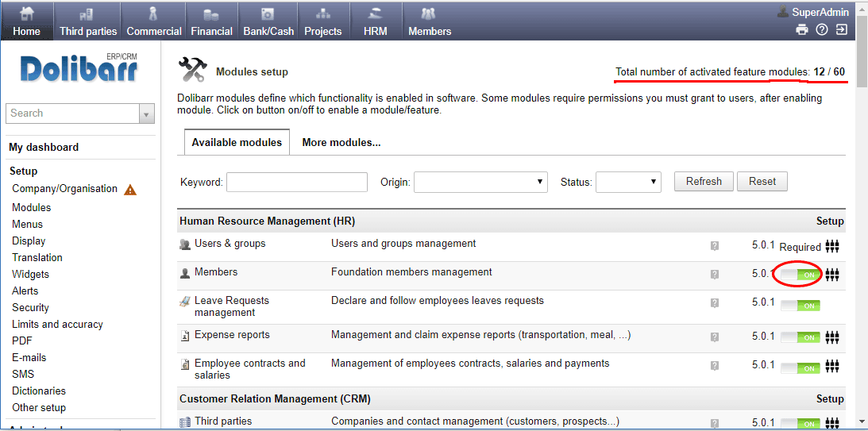Click the Reset filter button
Viewport: 868px width, 431px height.
pyautogui.click(x=762, y=182)
